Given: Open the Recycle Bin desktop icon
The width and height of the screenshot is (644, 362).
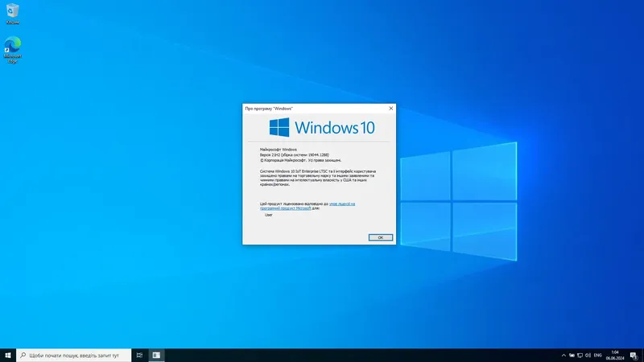Looking at the screenshot, I should pos(13,14).
